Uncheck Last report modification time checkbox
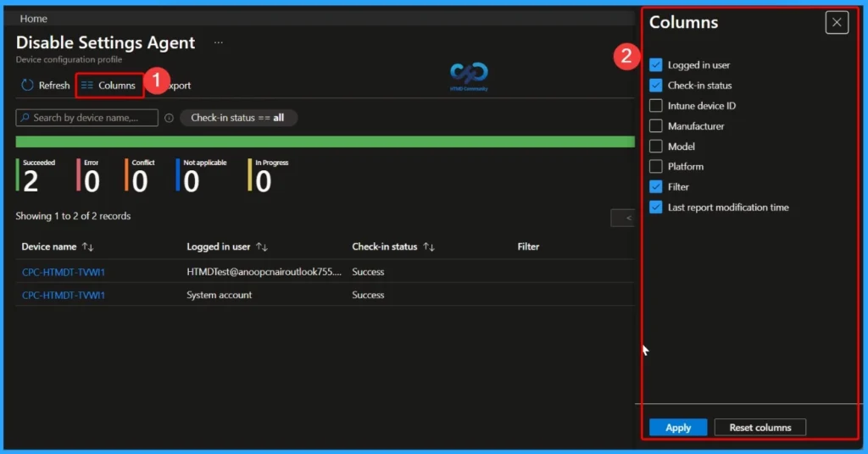This screenshot has width=868, height=454. (x=655, y=208)
